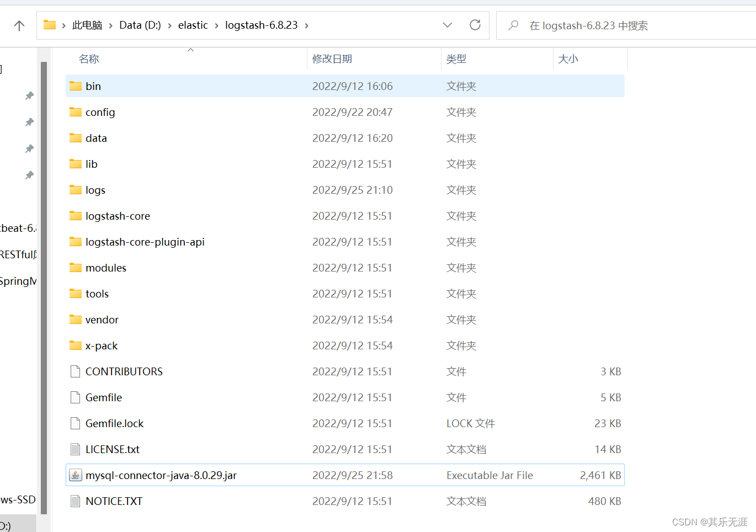Select the file name modules
Image resolution: width=756 pixels, height=532 pixels.
(x=106, y=268)
